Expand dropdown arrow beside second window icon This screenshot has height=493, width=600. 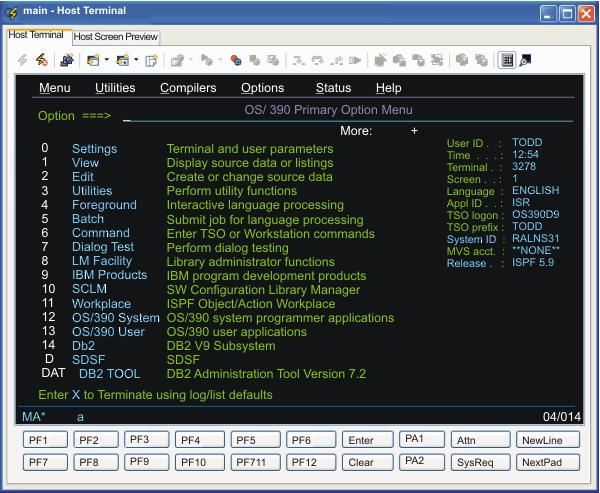point(136,60)
